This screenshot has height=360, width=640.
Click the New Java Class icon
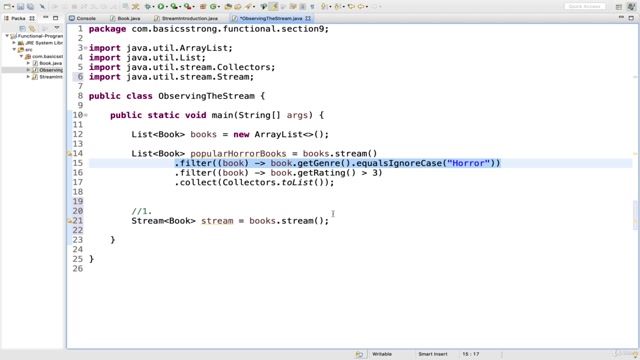coord(213,7)
